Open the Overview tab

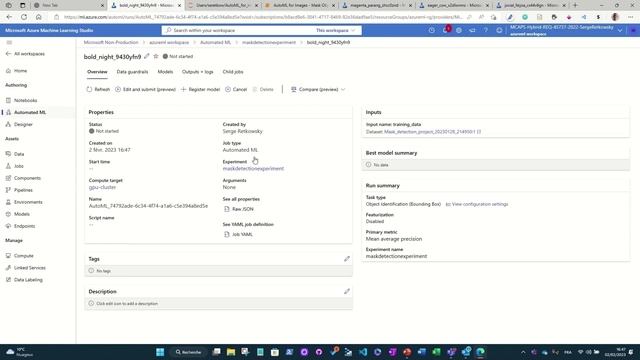click(97, 72)
